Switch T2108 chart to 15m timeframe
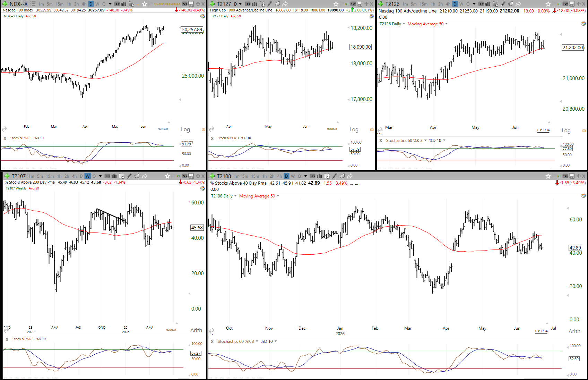 [255, 176]
